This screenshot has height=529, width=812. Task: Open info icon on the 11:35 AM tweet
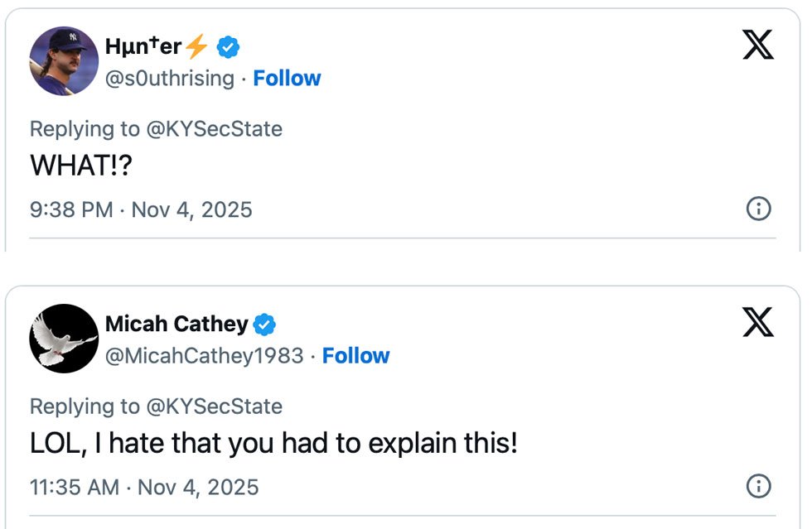(758, 486)
